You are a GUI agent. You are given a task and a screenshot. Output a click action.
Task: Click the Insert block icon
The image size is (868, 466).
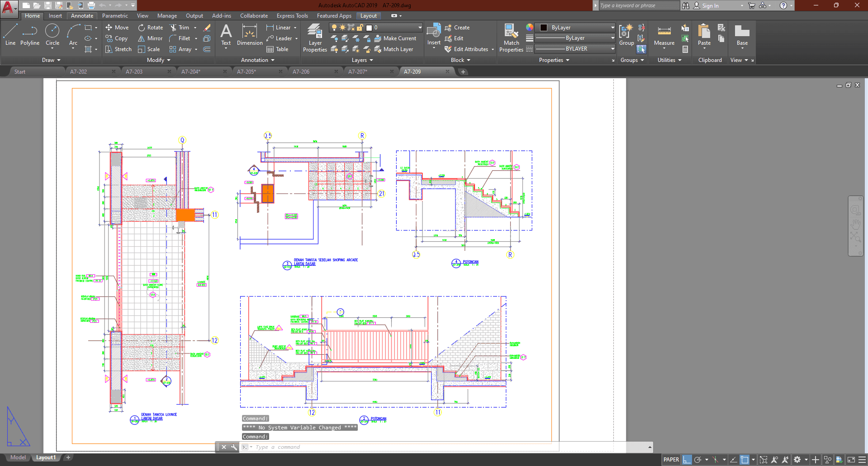pos(434,32)
